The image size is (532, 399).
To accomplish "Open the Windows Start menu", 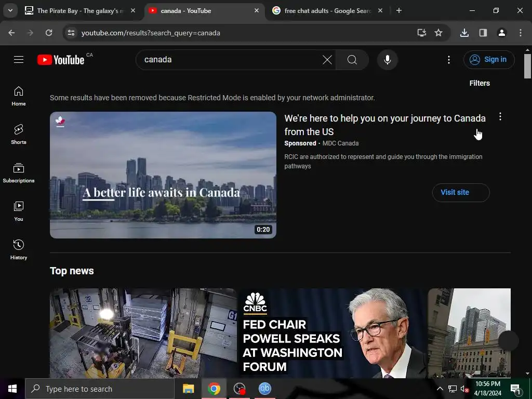I will coord(12,389).
